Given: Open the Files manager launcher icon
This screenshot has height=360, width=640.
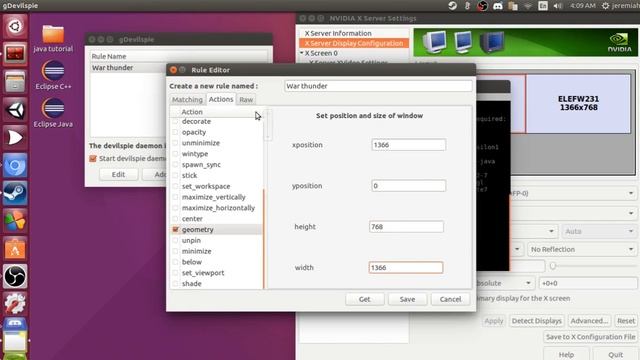Looking at the screenshot, I should click(15, 81).
